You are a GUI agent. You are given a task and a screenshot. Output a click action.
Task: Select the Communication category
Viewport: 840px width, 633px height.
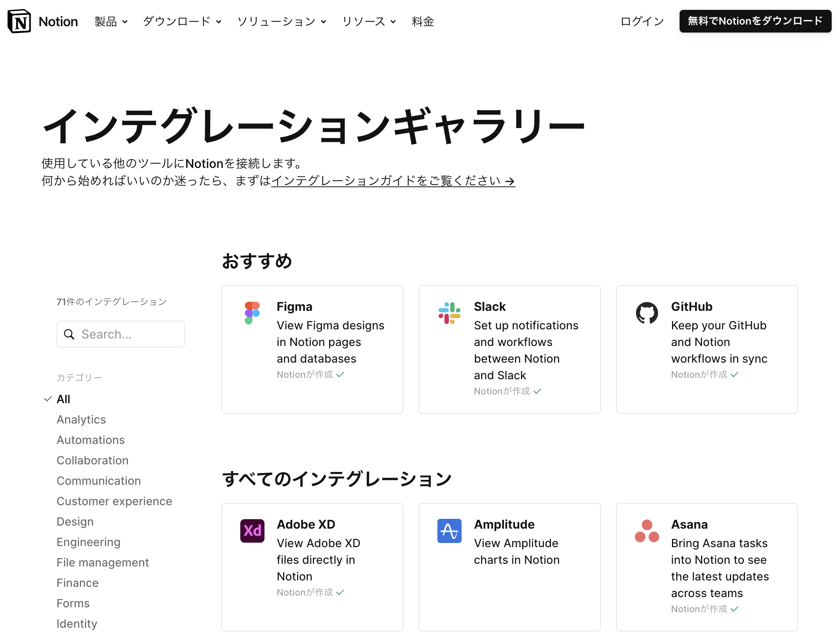[x=99, y=481]
